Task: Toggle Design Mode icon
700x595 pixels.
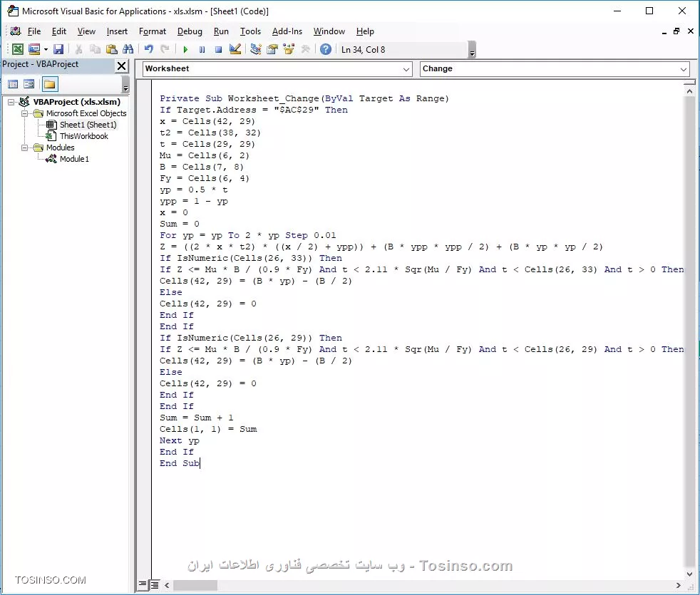Action: [235, 49]
